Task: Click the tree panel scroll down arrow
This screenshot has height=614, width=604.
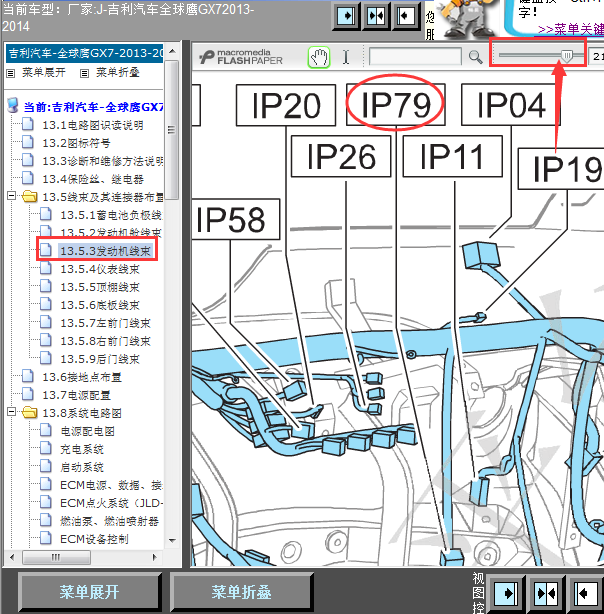Action: tap(172, 541)
